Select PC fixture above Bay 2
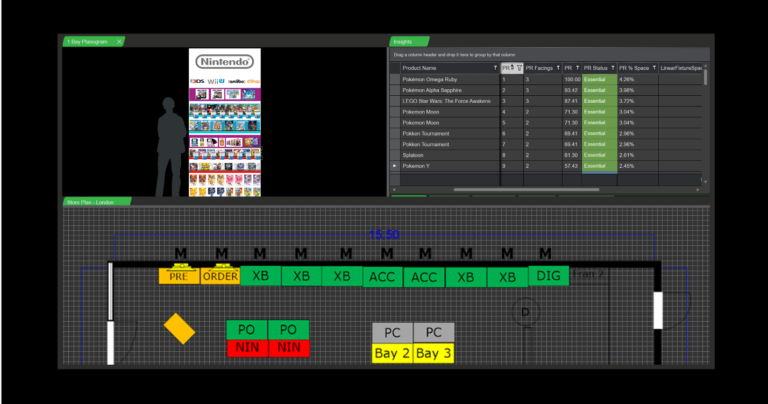 pos(392,333)
